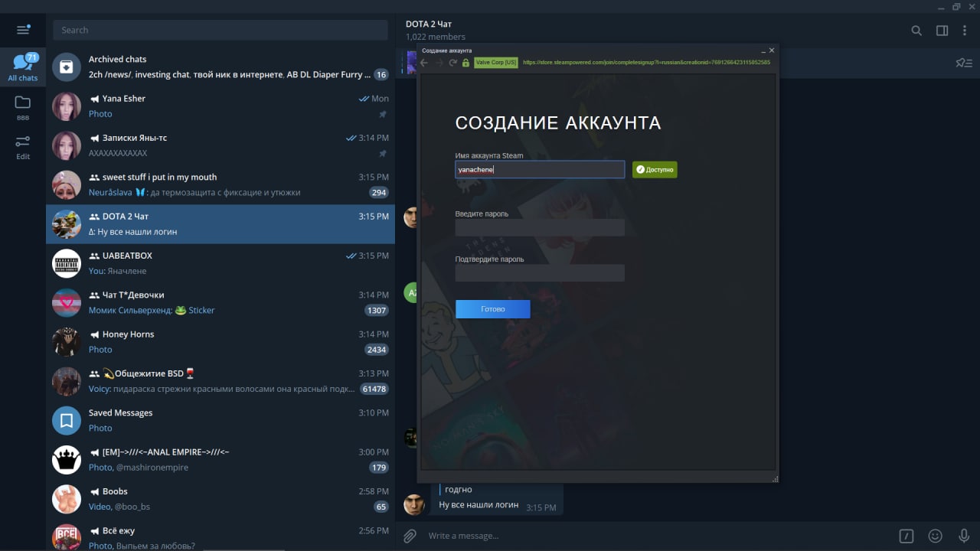Click the store.steampowered.com URL text
Screen dimensions: 980x551
(646, 63)
